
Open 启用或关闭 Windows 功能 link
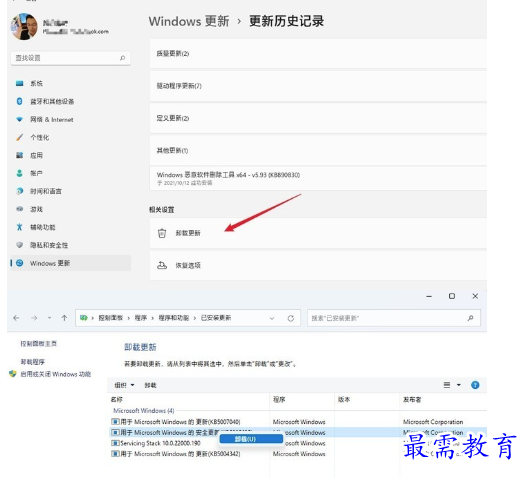point(56,374)
